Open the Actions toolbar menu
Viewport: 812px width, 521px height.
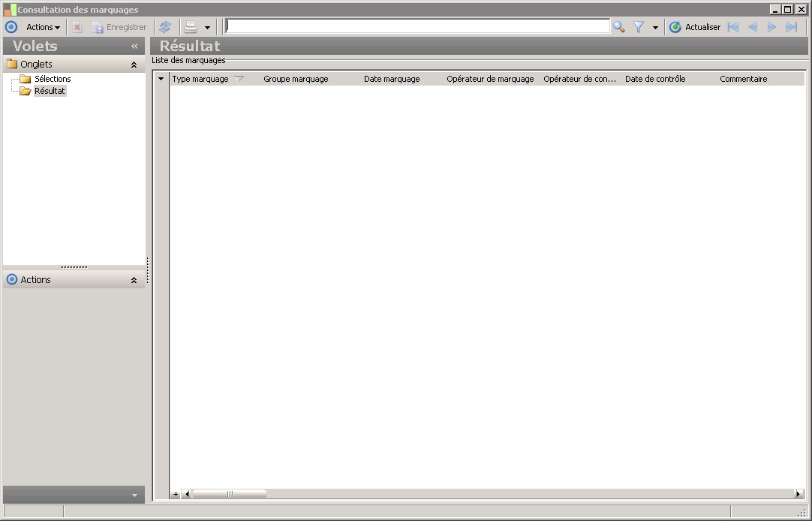(43, 27)
